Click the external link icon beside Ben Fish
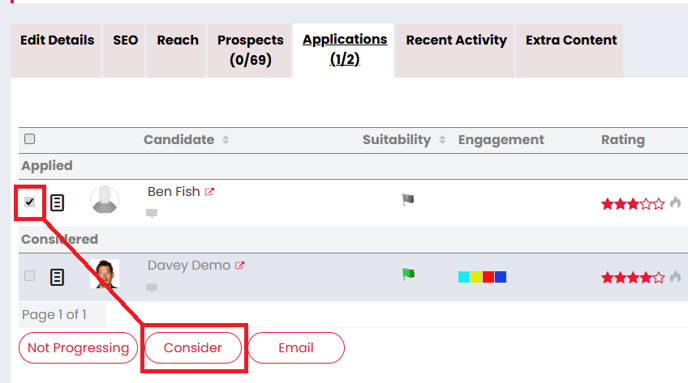The width and height of the screenshot is (688, 383). coord(209,192)
